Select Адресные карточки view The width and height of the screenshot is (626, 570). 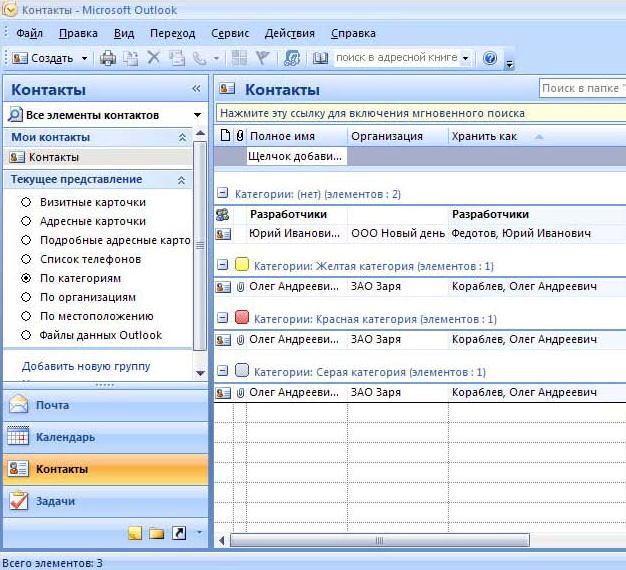[x=26, y=221]
